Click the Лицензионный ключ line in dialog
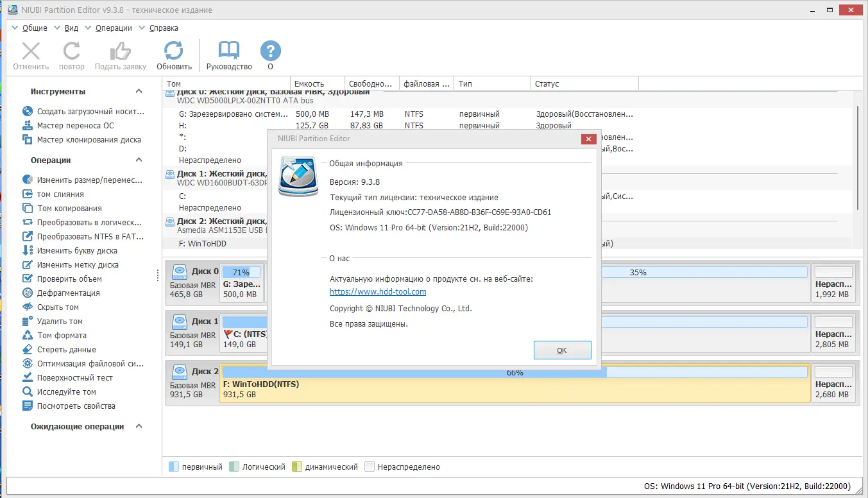Screen dimensions: 868x498 (x=440, y=212)
